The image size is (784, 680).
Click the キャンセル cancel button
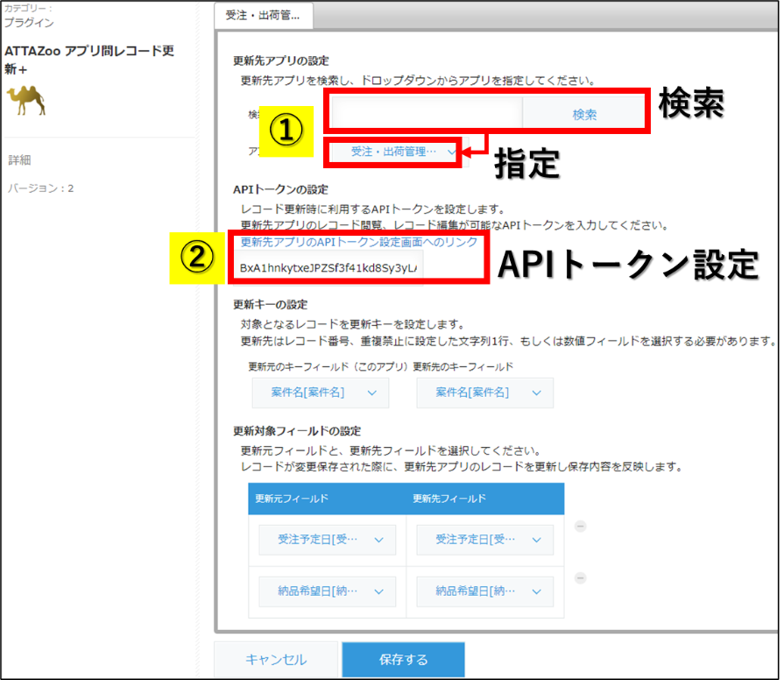[276, 659]
